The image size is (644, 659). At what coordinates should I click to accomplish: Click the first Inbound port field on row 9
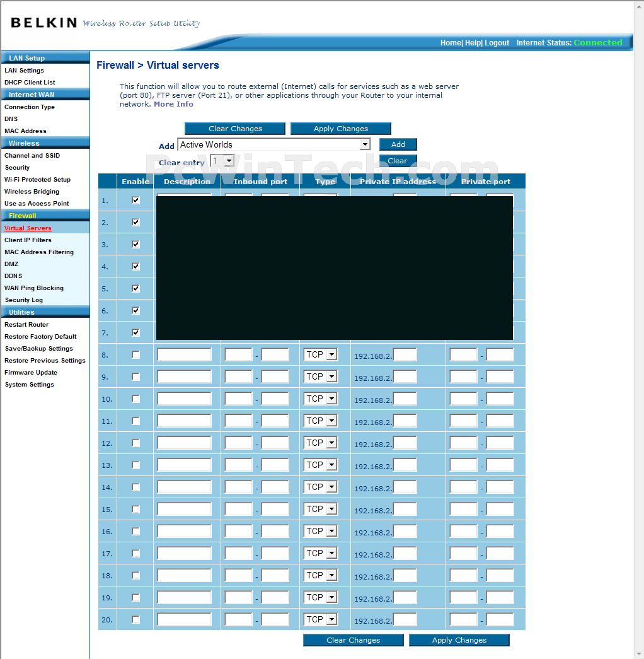tap(239, 376)
